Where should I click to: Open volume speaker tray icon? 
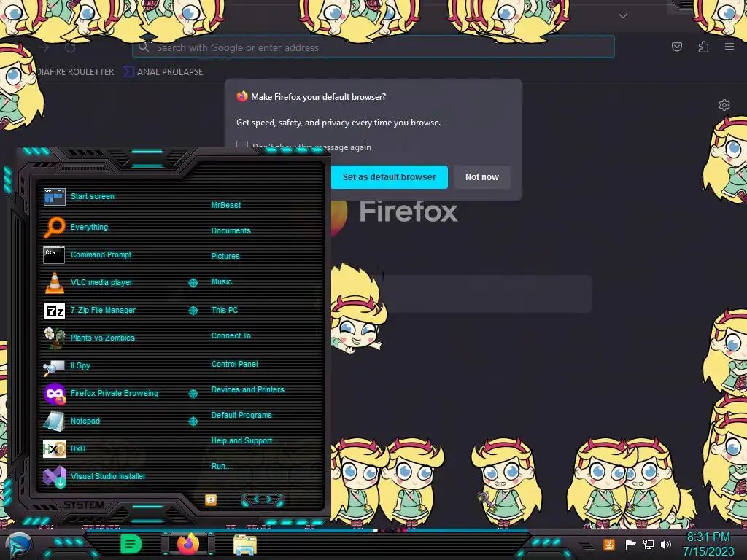[x=665, y=544]
